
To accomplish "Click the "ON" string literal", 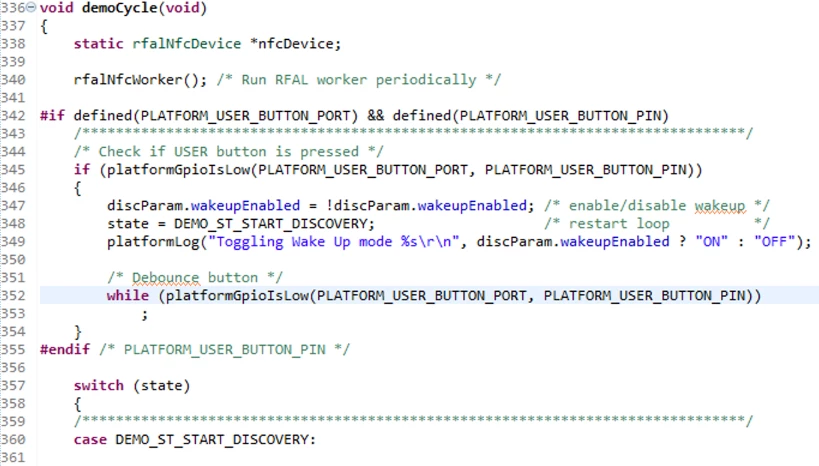I will (x=711, y=242).
